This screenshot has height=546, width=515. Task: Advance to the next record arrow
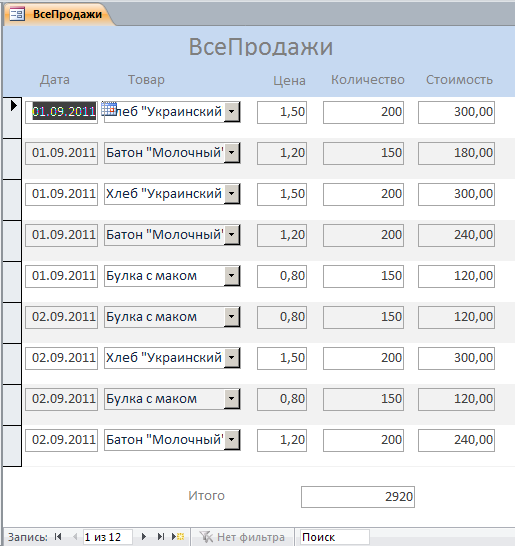pyautogui.click(x=143, y=537)
